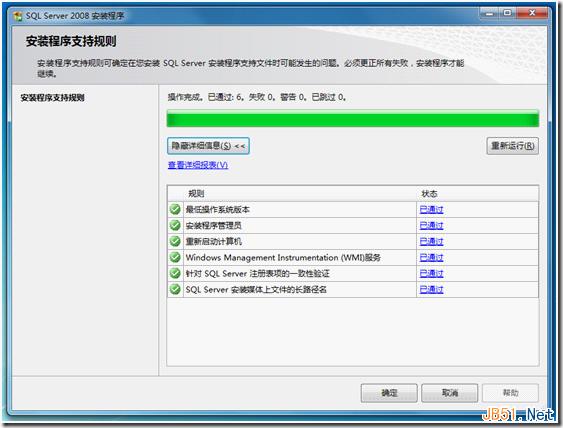Close the SQL Server 2008 setup window
This screenshot has width=563, height=428.
click(532, 13)
